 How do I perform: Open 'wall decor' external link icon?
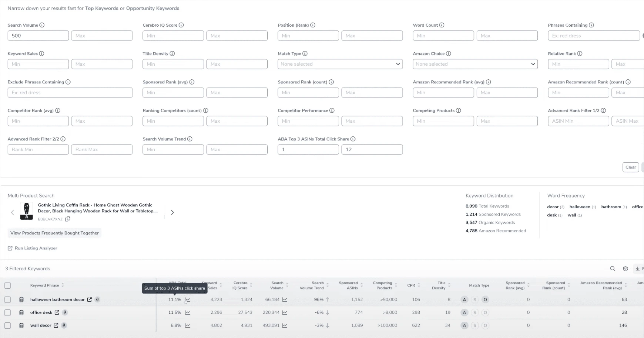click(x=56, y=325)
